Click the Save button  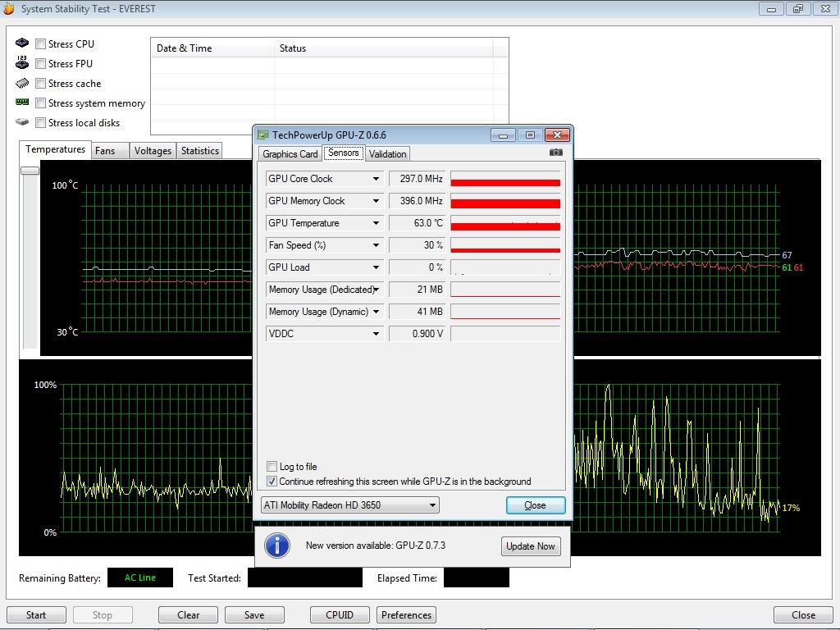(x=254, y=615)
